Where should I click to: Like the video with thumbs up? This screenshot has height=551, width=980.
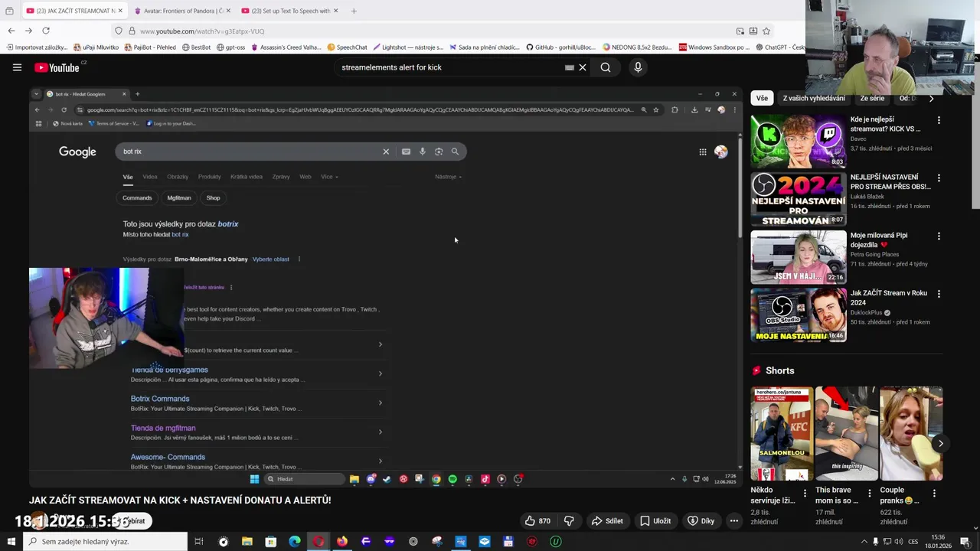click(537, 521)
